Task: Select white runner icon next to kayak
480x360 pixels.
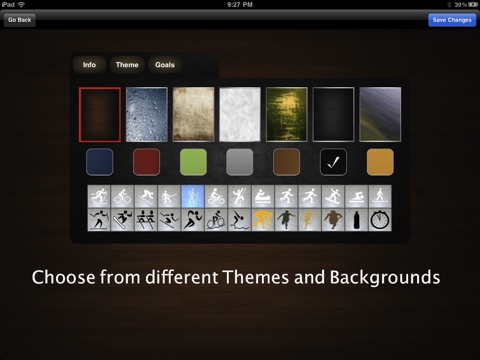Action: 286,196
